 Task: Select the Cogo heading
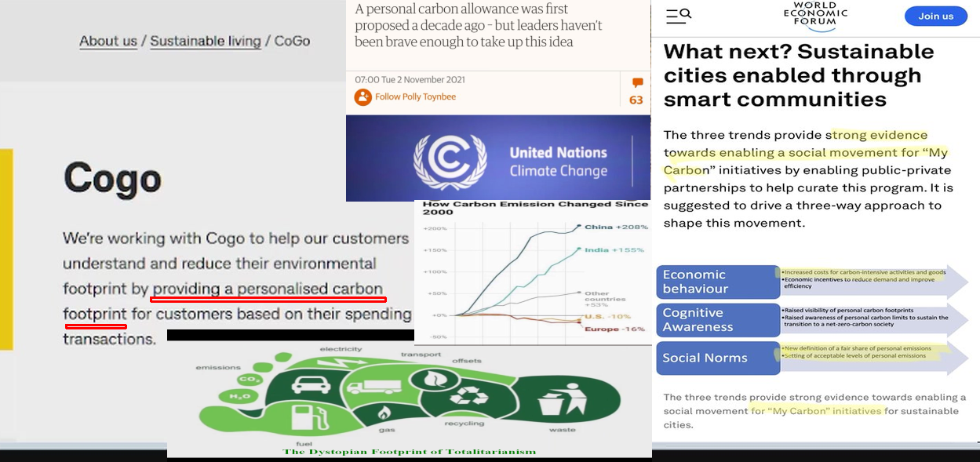[x=113, y=179]
